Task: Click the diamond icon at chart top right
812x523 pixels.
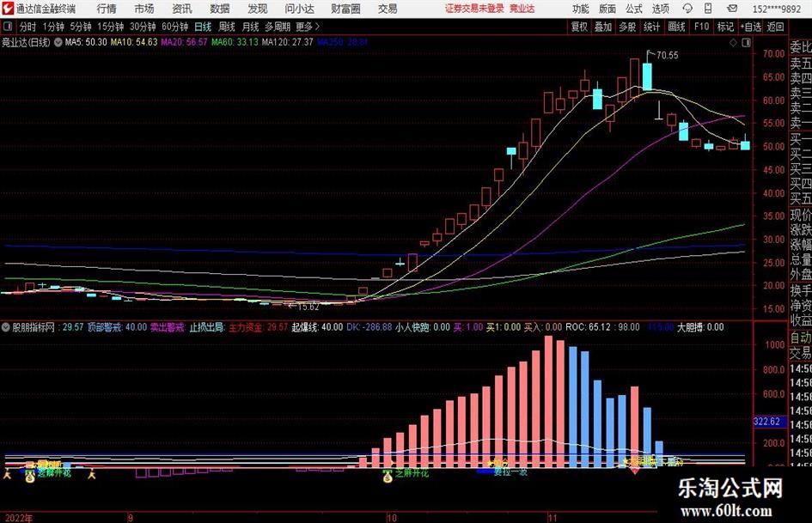Action: pyautogui.click(x=733, y=43)
